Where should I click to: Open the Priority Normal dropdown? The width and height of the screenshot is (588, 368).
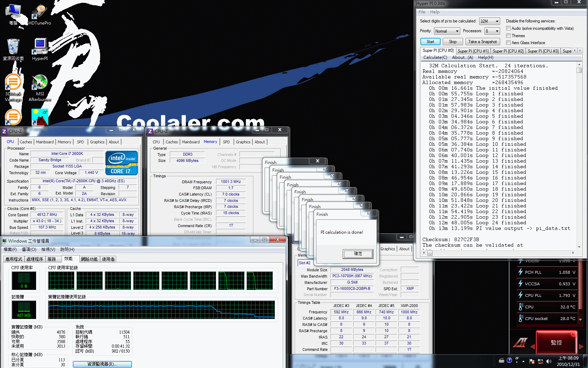point(447,31)
